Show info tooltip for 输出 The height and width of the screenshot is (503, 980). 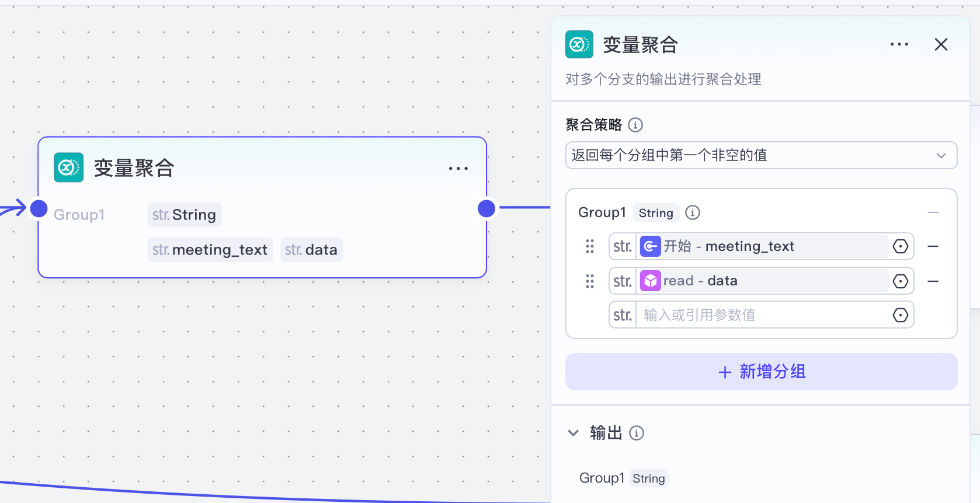coord(637,433)
